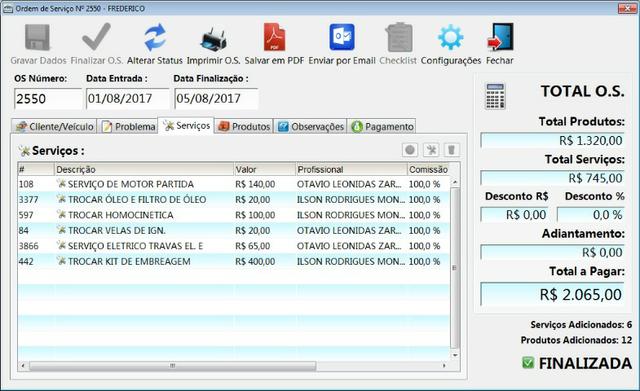Screen dimensions: 640x391
Task: Open Imprimir O.S. printer icon
Action: [213, 40]
